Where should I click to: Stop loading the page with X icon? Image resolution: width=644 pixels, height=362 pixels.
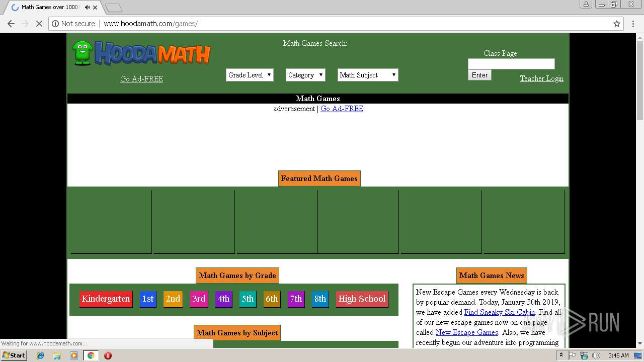[x=39, y=24]
